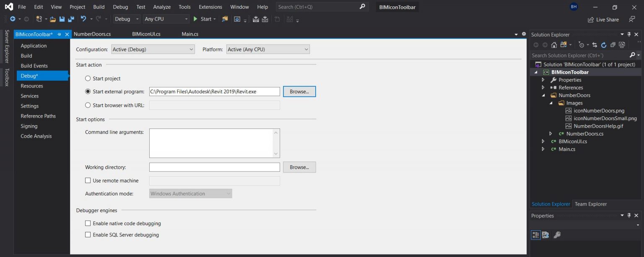Select the Start project radio button
Screen dimensions: 644x257
click(x=88, y=79)
